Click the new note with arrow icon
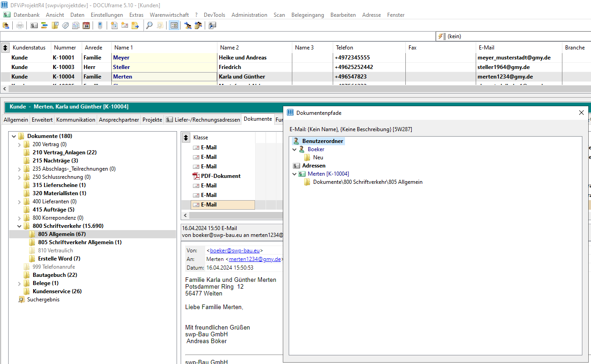Image resolution: width=591 pixels, height=364 pixels. click(135, 25)
